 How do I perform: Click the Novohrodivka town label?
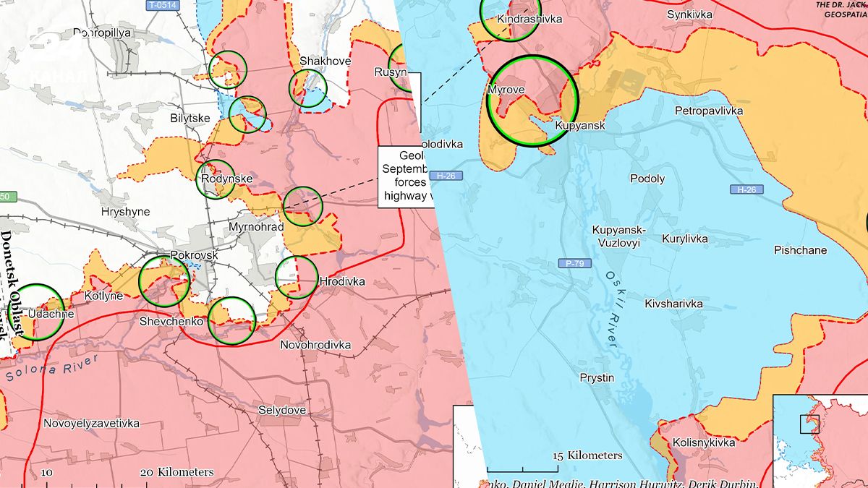click(x=315, y=345)
